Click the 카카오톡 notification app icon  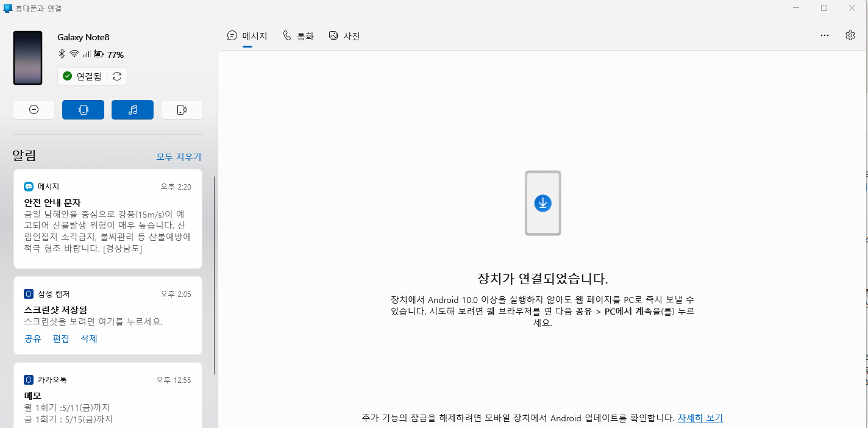(29, 380)
